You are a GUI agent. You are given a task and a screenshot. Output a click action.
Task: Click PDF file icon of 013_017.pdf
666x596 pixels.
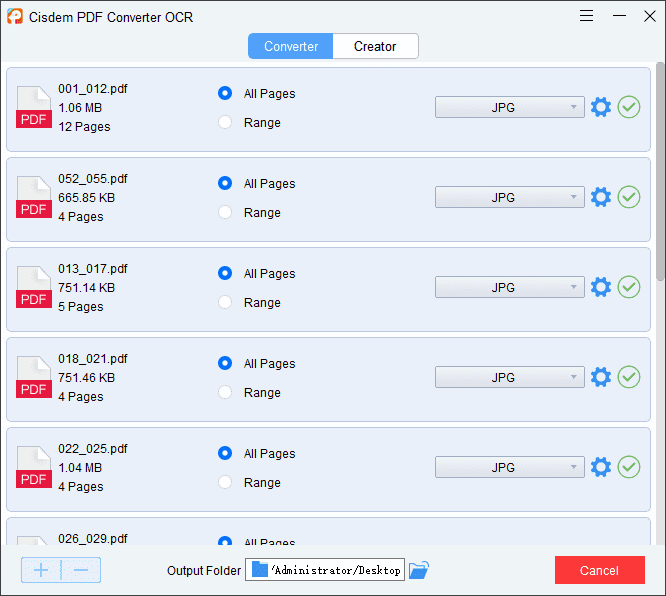(34, 287)
